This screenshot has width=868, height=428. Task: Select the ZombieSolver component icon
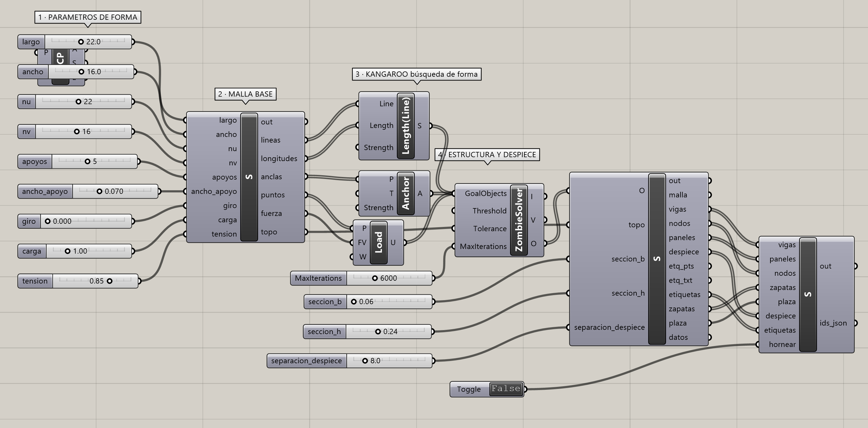coord(519,220)
